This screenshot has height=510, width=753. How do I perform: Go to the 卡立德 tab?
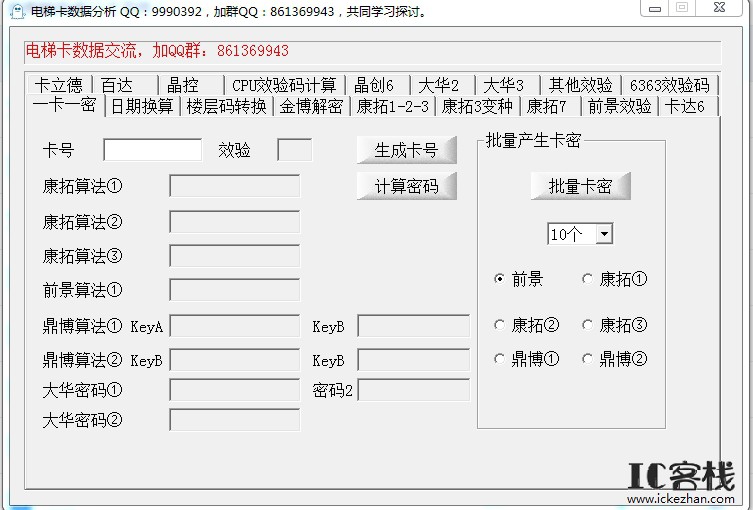point(57,85)
